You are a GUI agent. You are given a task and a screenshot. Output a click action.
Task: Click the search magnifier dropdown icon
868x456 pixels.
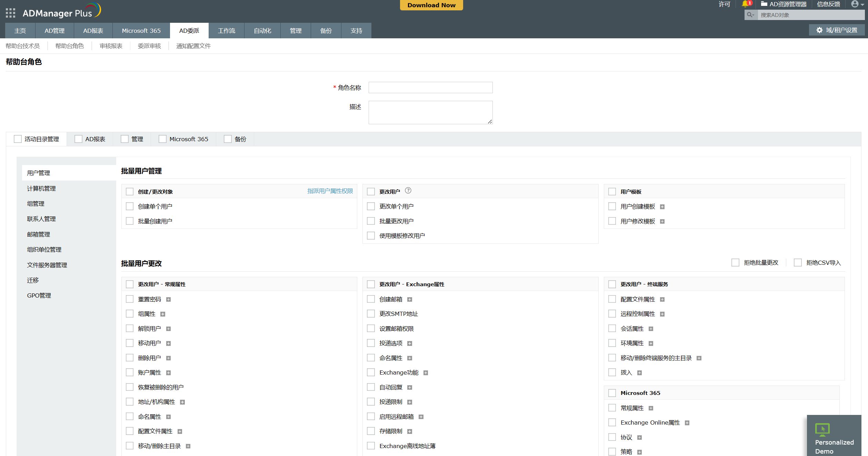[750, 15]
